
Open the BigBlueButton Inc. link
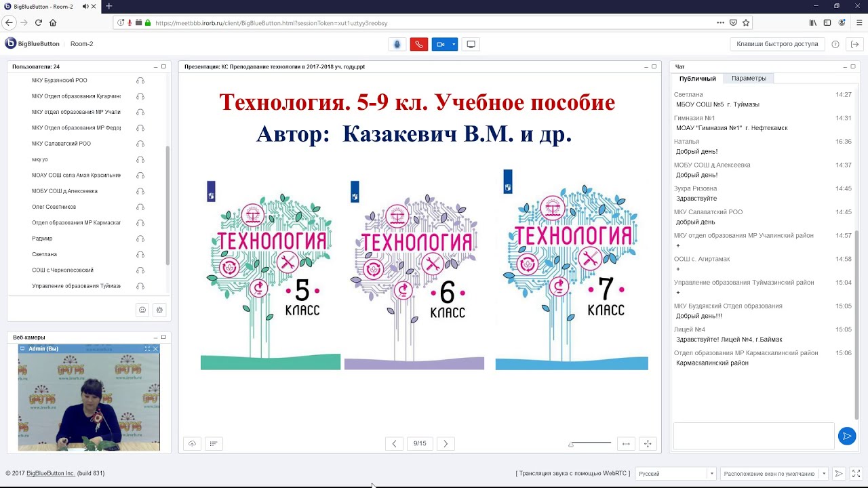coord(51,473)
